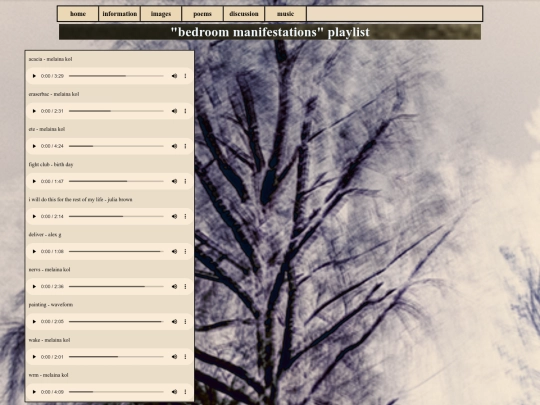This screenshot has height=405, width=540.
Task: Mute the wrm audio player
Action: [174, 392]
